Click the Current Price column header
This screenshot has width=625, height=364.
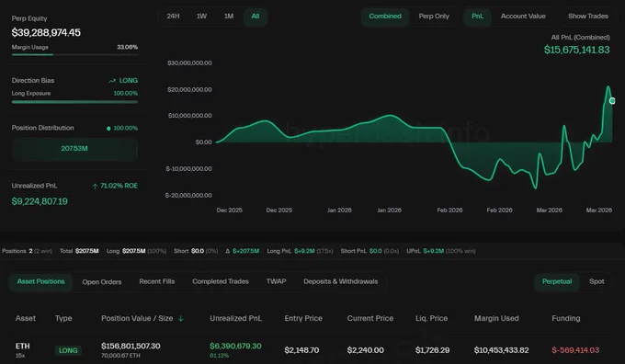point(369,319)
